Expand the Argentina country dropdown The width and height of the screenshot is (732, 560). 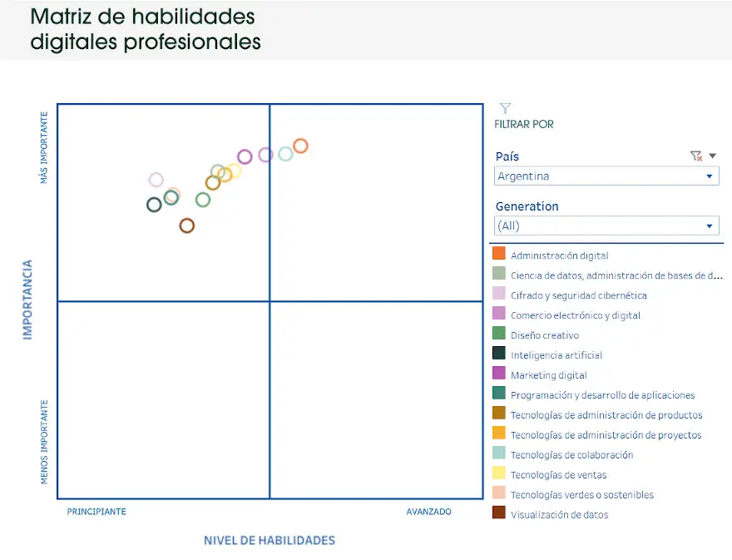tap(606, 176)
